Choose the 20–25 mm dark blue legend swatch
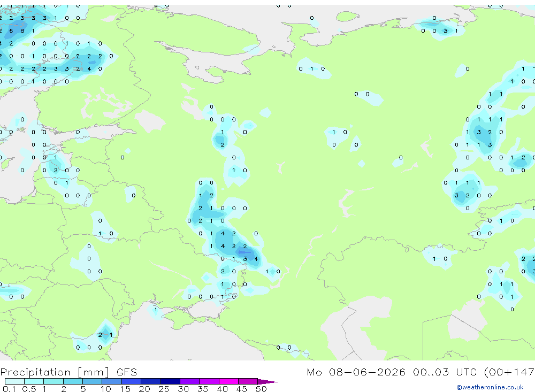 click(150, 381)
